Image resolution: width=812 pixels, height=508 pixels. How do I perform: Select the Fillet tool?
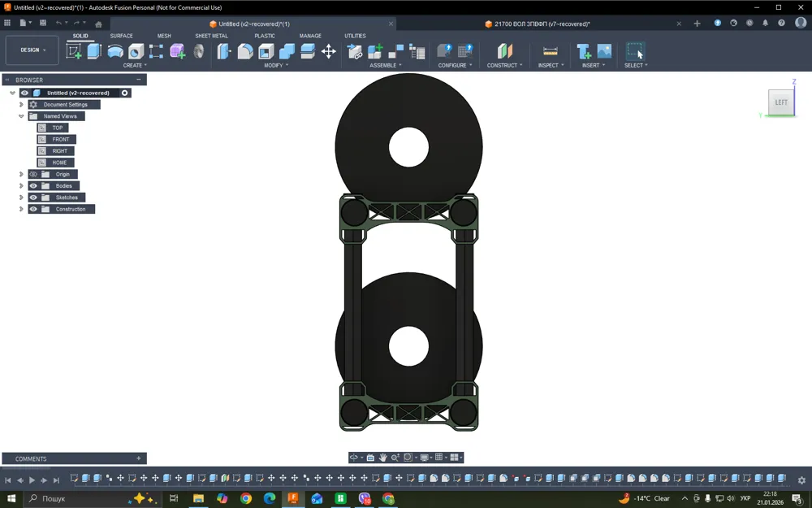tap(245, 51)
